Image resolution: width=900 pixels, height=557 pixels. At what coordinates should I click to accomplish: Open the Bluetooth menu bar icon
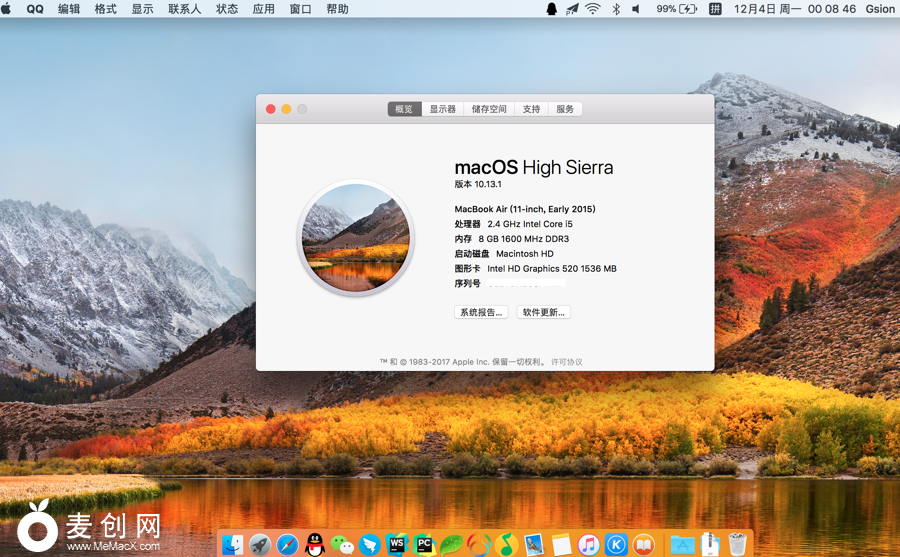coord(616,9)
